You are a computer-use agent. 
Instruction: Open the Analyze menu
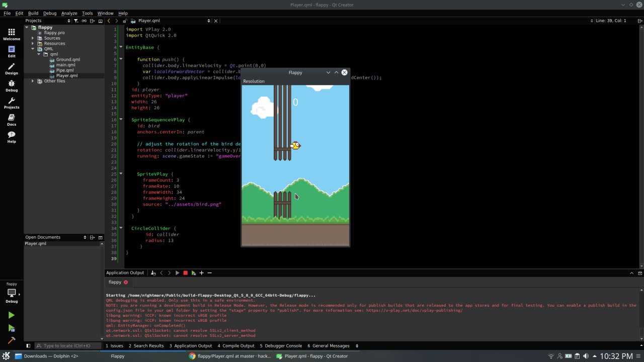pyautogui.click(x=69, y=13)
